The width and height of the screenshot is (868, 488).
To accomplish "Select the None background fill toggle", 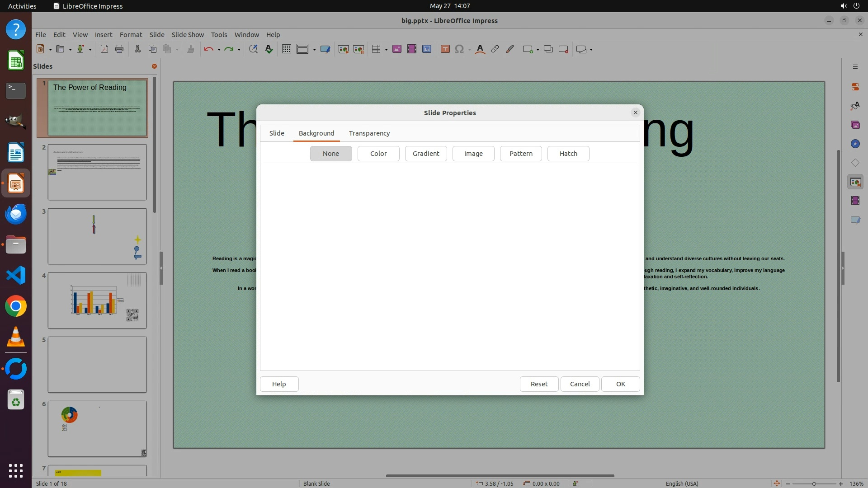I will (x=331, y=154).
